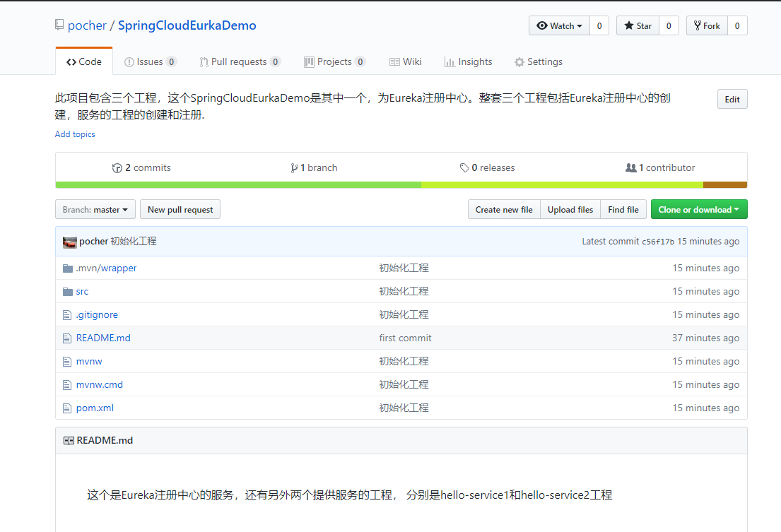
Task: Click the fork count next to Fork
Action: 737,26
